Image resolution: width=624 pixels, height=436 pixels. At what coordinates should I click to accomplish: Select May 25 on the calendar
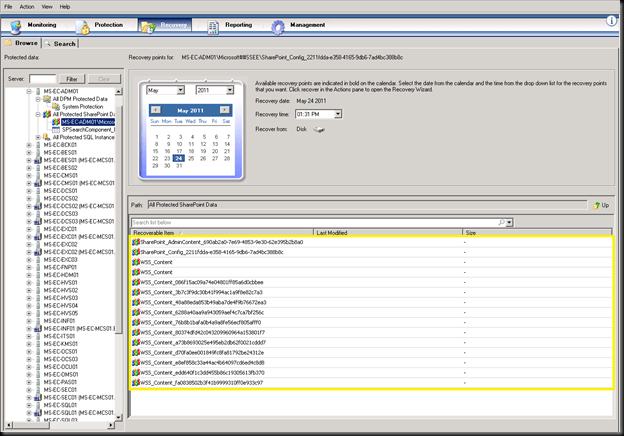(x=191, y=158)
